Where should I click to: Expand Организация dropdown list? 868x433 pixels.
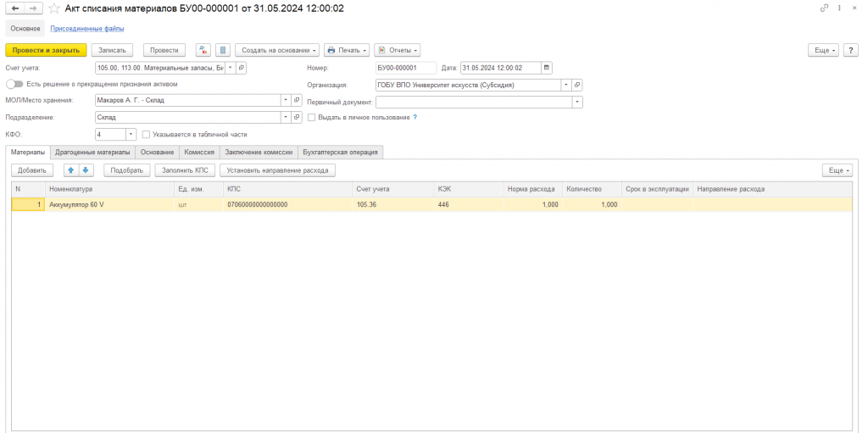pos(566,86)
